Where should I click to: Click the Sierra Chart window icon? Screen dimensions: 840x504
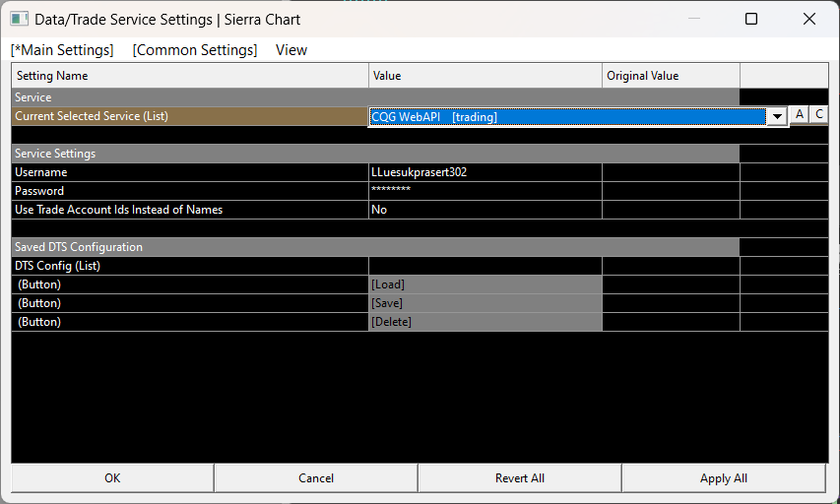coord(19,19)
